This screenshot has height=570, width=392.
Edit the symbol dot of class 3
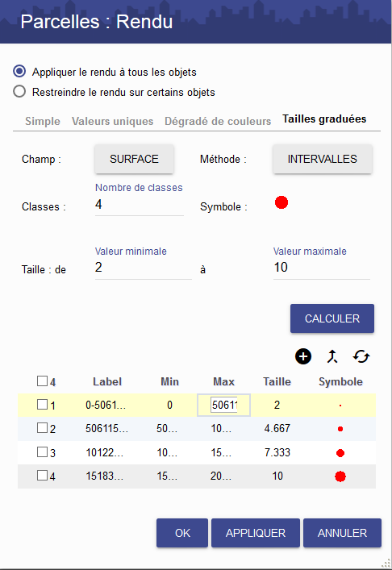coord(340,453)
